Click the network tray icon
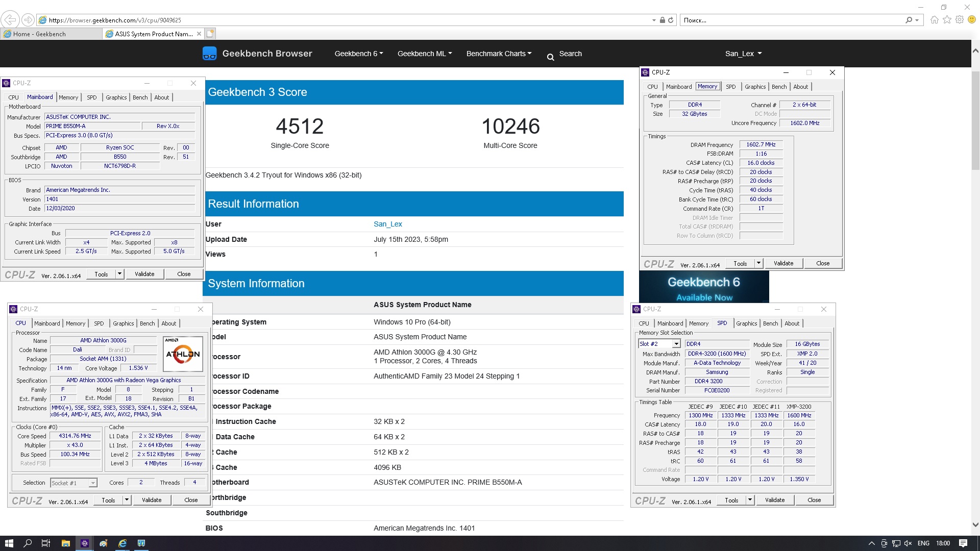Image resolution: width=980 pixels, height=551 pixels. [x=896, y=543]
